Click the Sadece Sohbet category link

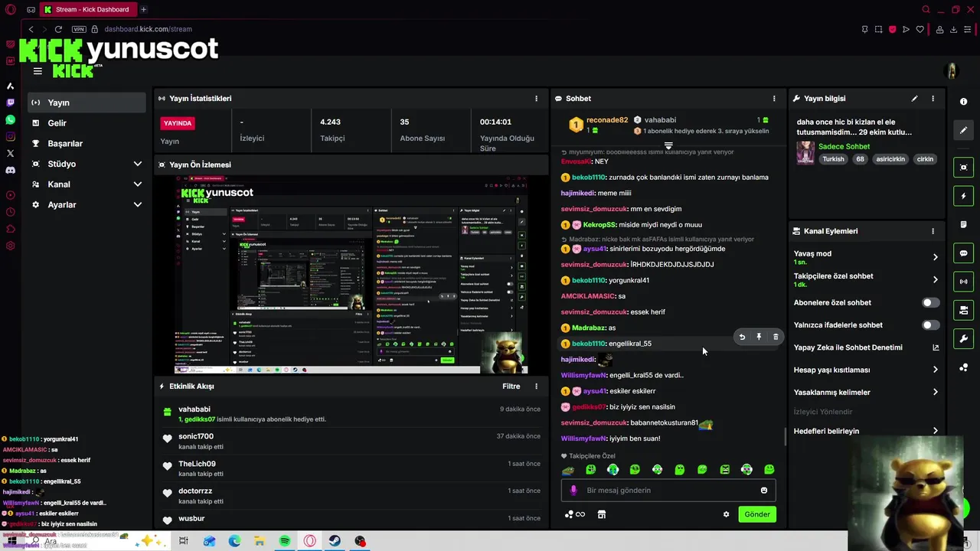[844, 147]
